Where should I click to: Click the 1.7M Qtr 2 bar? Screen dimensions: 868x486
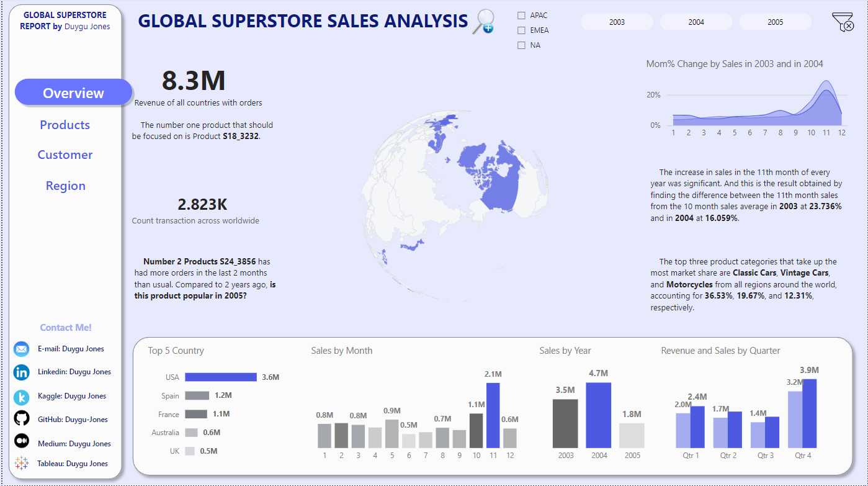pos(720,433)
